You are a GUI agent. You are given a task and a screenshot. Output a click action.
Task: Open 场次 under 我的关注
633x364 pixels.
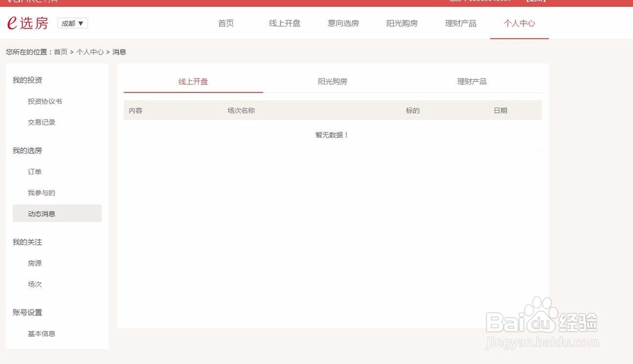coord(34,284)
